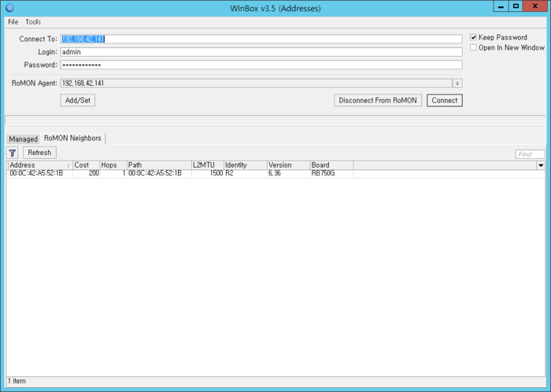
Task: Open the Tools menu
Action: tap(33, 22)
